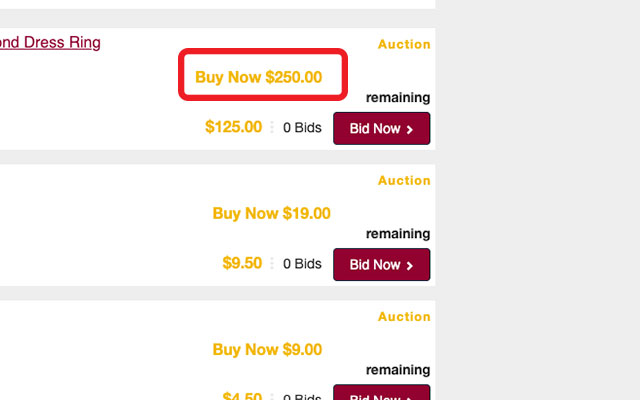The width and height of the screenshot is (640, 400).
Task: Click remaining time text under Buy Now $19.00
Action: click(398, 234)
